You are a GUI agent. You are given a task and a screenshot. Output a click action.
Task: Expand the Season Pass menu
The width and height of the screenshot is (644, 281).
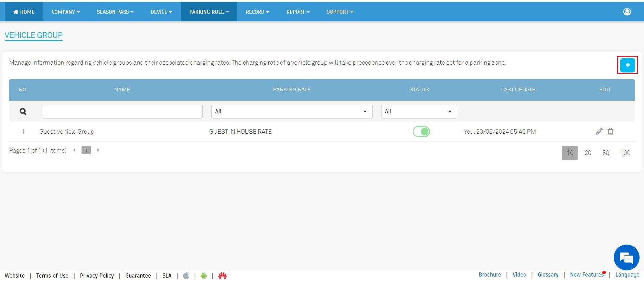click(x=115, y=12)
